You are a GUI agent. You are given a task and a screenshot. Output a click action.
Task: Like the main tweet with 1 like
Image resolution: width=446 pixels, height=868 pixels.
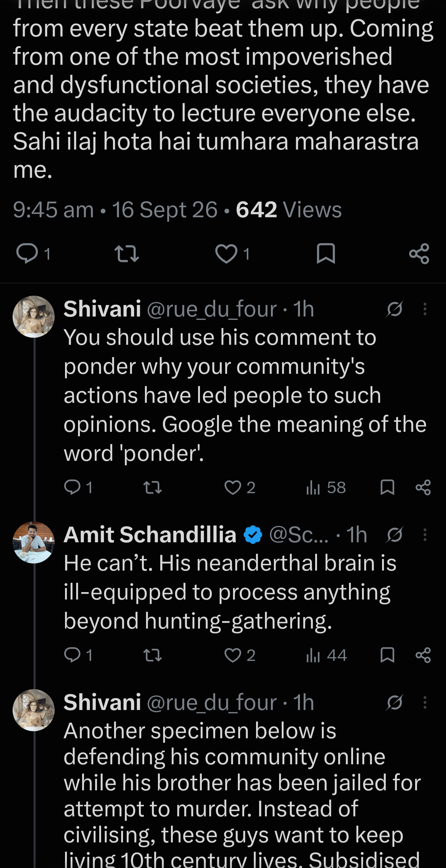pos(232,254)
